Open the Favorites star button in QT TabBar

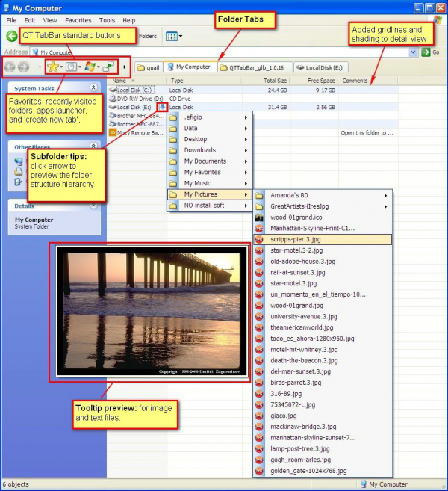coord(53,67)
